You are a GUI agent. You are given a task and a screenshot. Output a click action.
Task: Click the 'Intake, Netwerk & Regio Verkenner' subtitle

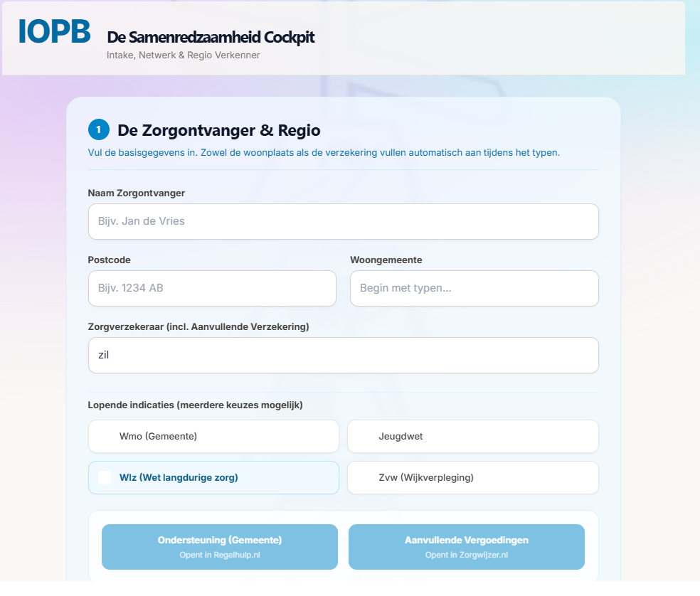tap(183, 55)
